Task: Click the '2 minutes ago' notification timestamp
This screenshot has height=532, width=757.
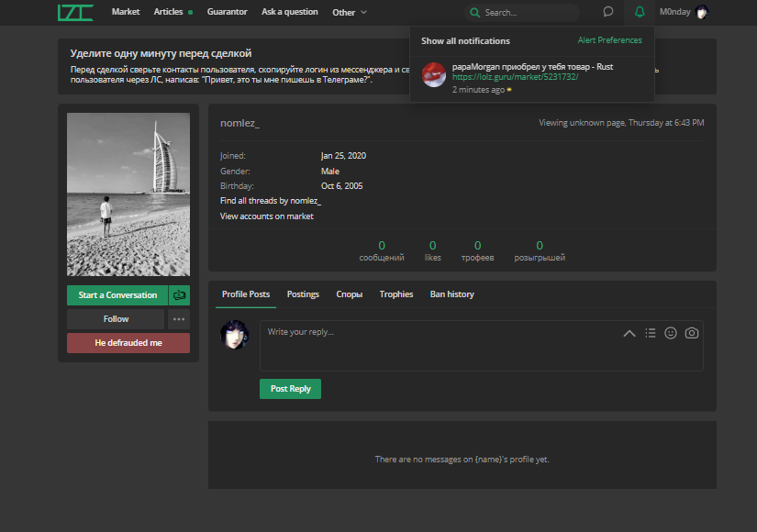Action: [x=478, y=90]
